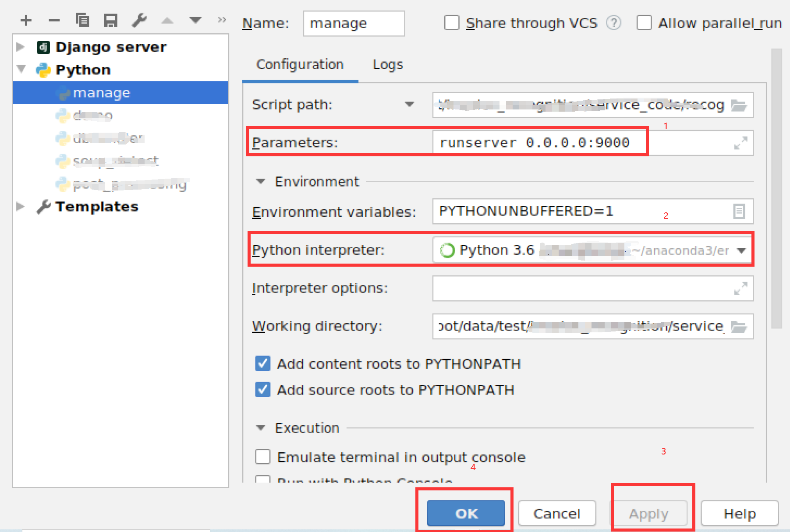Browse for script path with folder icon
Screen dimensions: 790x532
click(x=739, y=105)
